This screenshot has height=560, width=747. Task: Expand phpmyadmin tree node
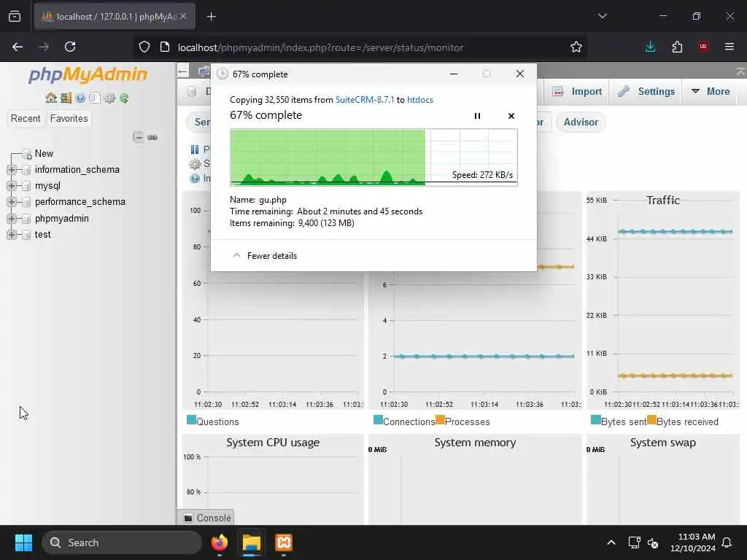tap(12, 219)
